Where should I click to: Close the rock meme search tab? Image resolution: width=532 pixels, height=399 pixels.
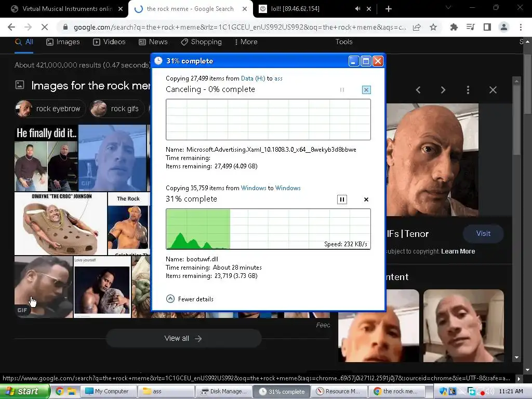tap(245, 9)
